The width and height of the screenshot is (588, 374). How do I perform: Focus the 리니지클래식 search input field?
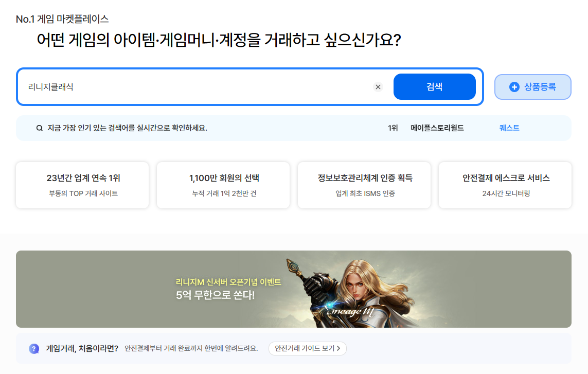pyautogui.click(x=199, y=87)
